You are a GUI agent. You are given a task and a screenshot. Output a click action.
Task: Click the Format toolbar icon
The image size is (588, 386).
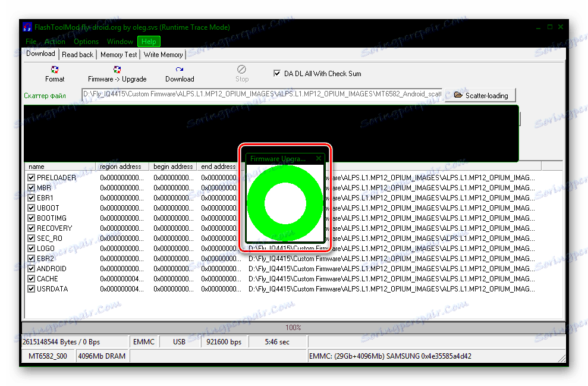(55, 70)
